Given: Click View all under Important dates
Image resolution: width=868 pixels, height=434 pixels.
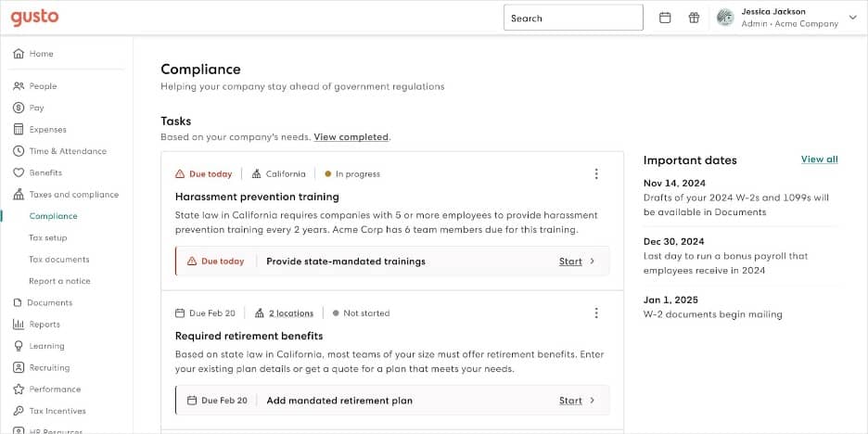Looking at the screenshot, I should point(819,160).
